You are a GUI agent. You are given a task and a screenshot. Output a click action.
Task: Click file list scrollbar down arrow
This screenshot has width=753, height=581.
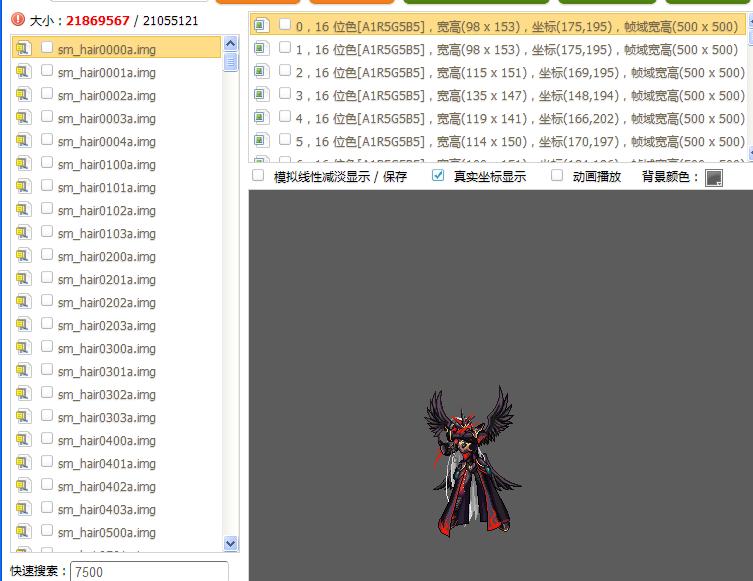point(231,544)
